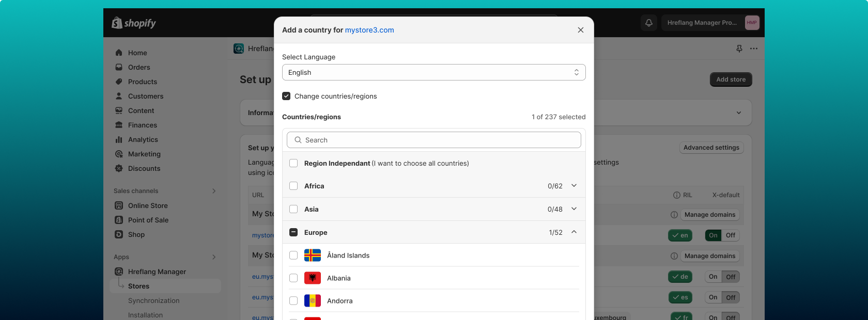The width and height of the screenshot is (868, 320).
Task: Collapse the Europe countries list
Action: coord(574,232)
